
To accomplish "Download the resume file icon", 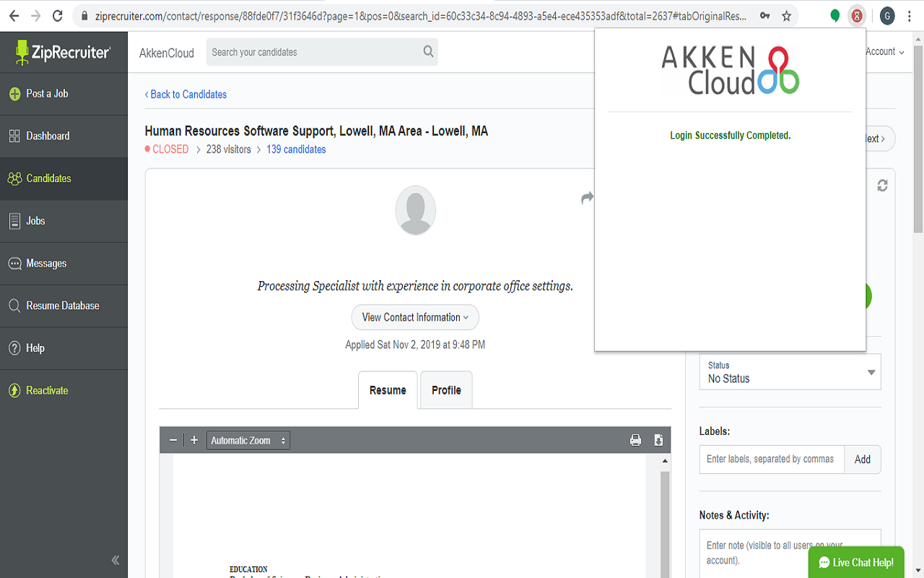I will coord(658,440).
